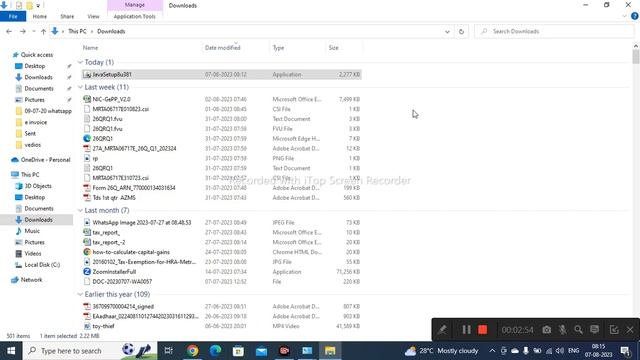Open OneDrive - Personal in the sidebar

pos(45,160)
